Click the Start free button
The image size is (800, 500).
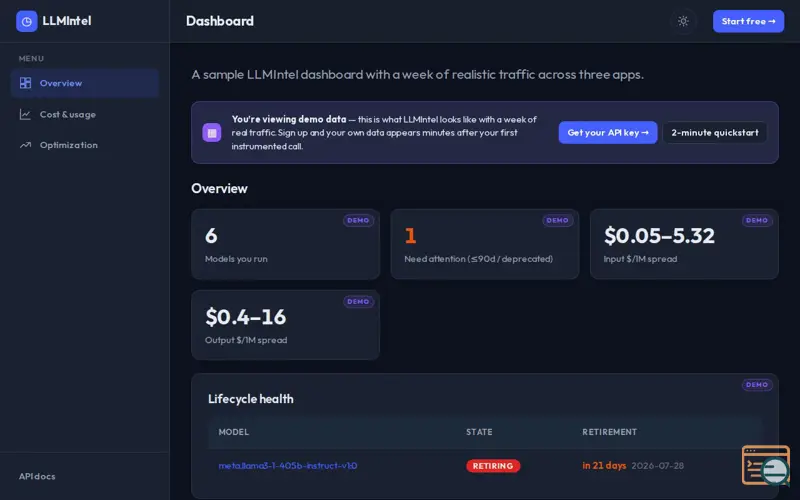[748, 21]
